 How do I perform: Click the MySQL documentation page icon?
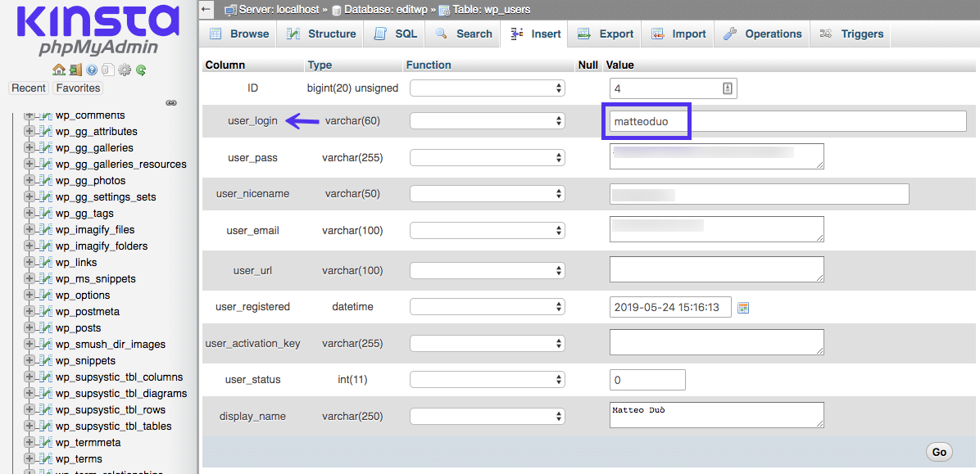point(108,70)
